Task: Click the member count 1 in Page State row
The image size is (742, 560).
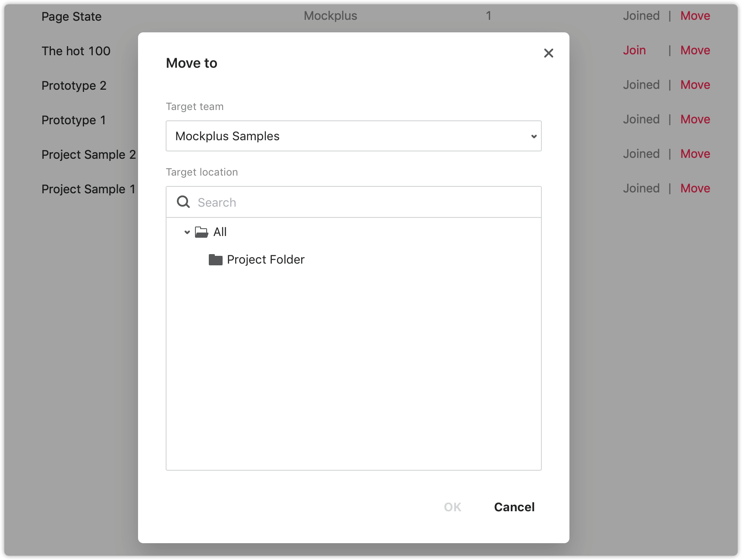Action: click(488, 16)
